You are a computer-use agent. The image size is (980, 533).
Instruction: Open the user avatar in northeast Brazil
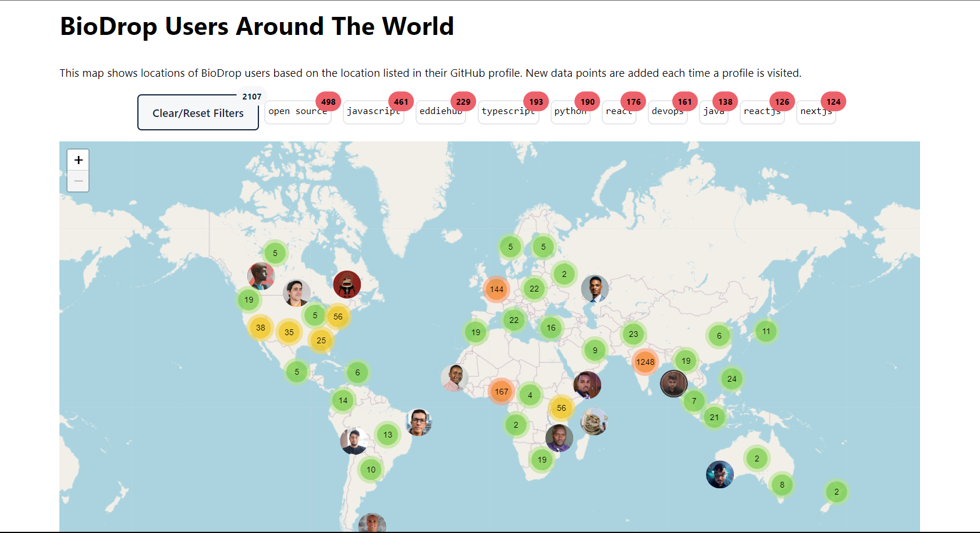pyautogui.click(x=418, y=422)
